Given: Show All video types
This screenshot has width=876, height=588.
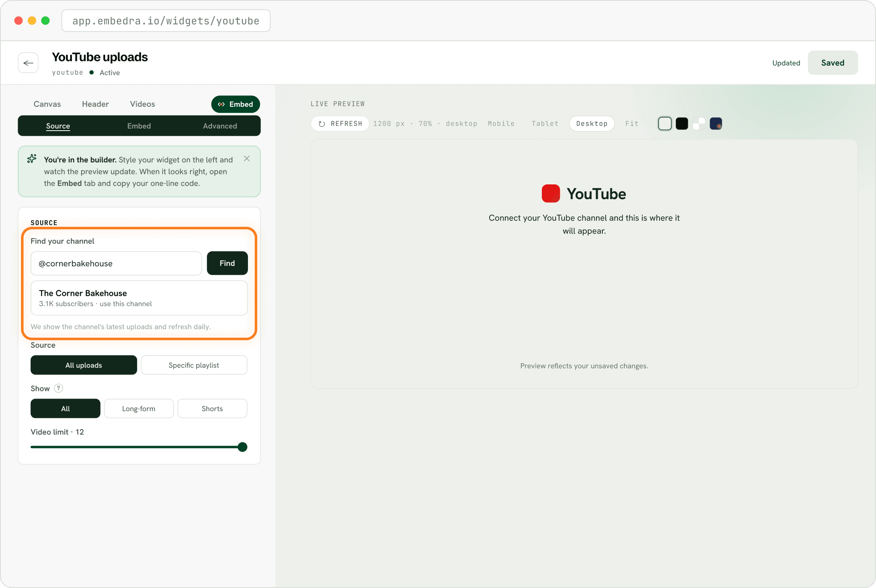Looking at the screenshot, I should coord(66,408).
